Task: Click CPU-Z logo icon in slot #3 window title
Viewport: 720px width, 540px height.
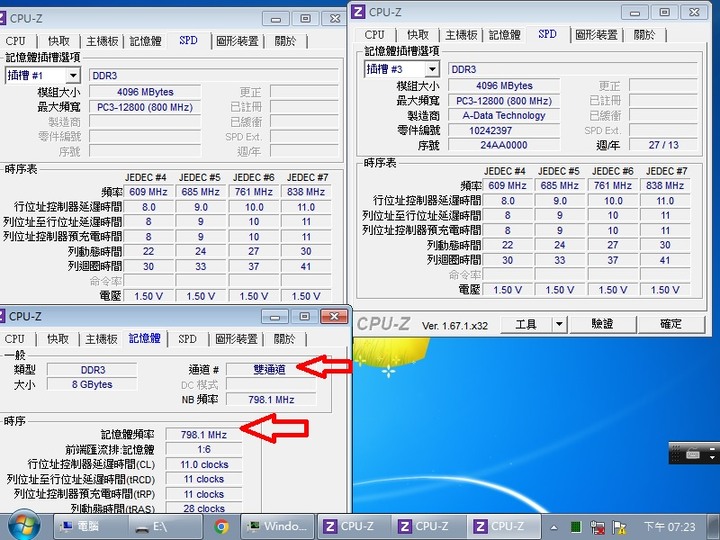Action: click(x=358, y=12)
